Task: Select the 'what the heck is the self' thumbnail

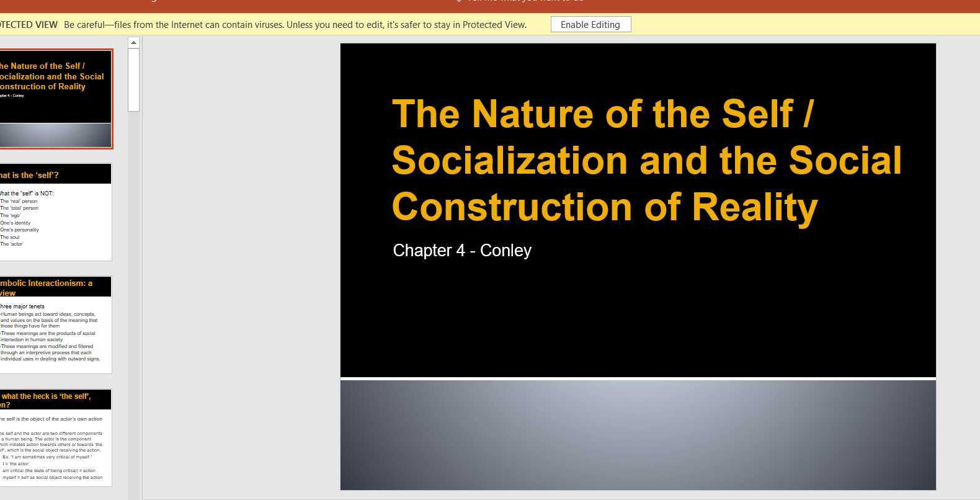Action: pos(56,438)
